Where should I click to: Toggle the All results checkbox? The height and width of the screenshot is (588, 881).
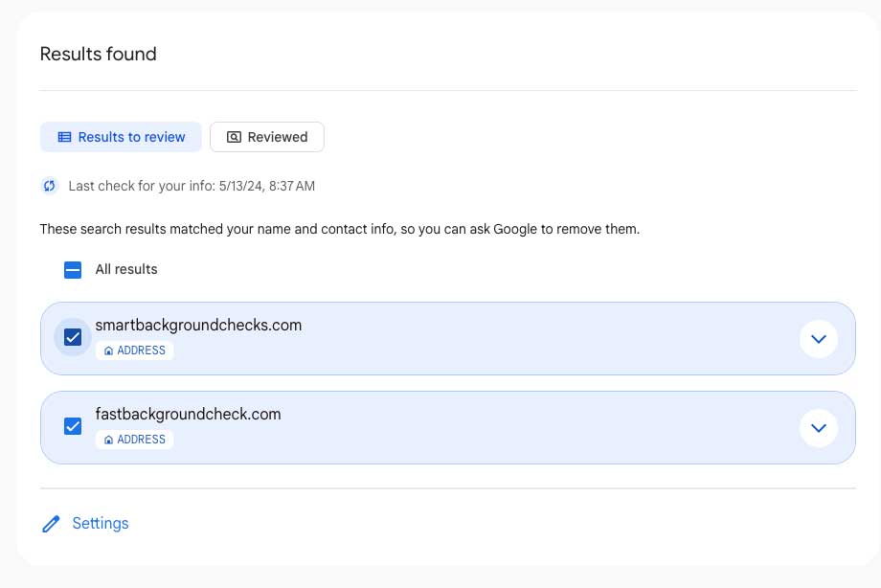tap(73, 269)
